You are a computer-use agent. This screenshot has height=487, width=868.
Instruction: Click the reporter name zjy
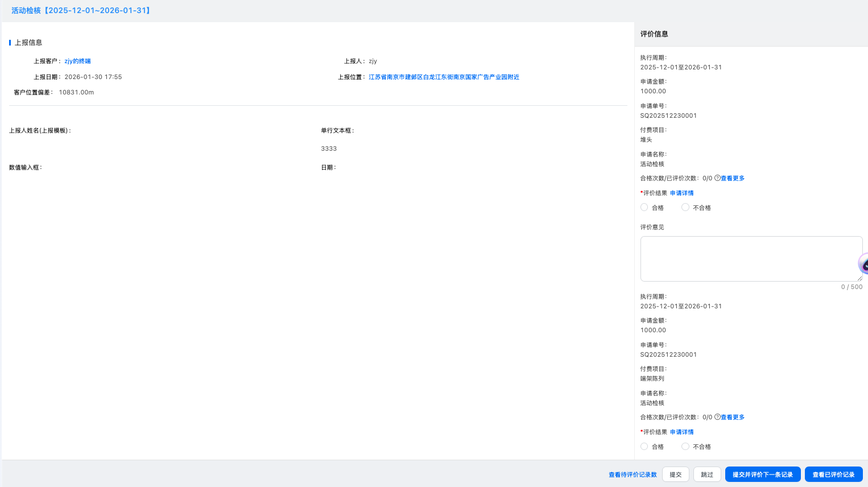pos(373,61)
